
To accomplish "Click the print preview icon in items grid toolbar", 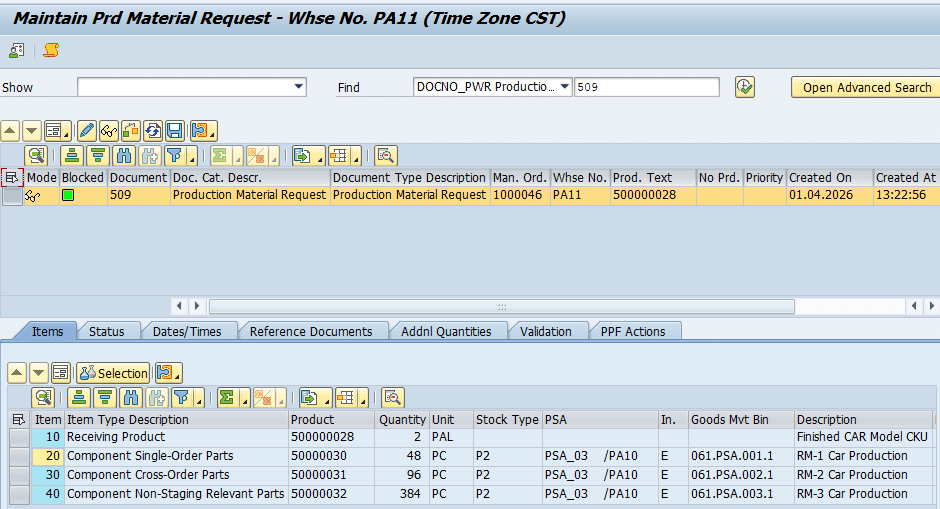I will [x=391, y=397].
